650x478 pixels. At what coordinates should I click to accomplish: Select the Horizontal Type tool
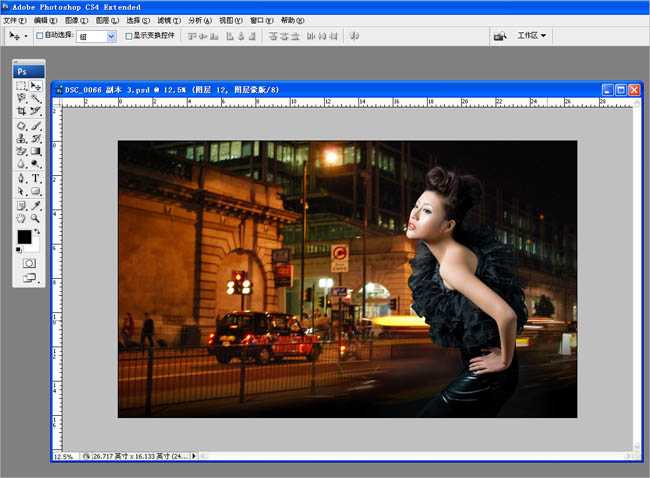coord(36,178)
